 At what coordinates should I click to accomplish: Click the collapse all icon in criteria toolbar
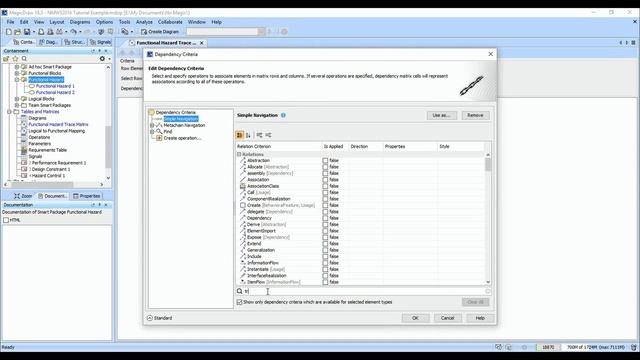[268, 135]
